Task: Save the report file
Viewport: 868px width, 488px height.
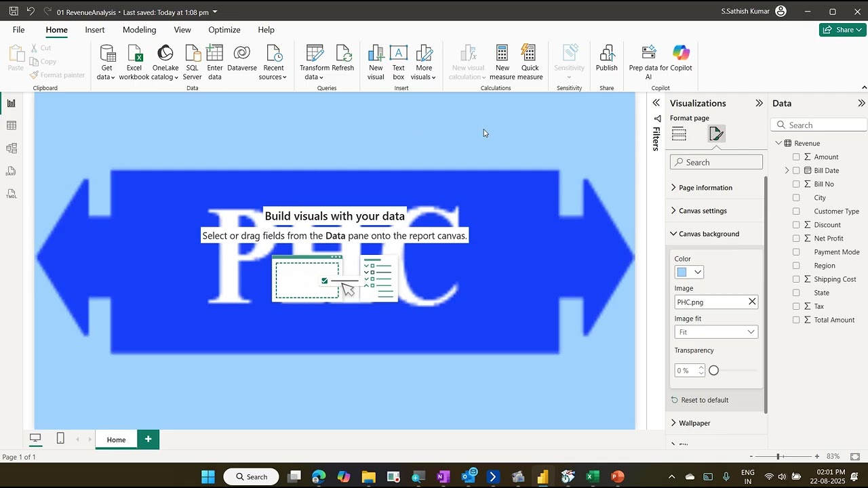Action: pyautogui.click(x=14, y=12)
